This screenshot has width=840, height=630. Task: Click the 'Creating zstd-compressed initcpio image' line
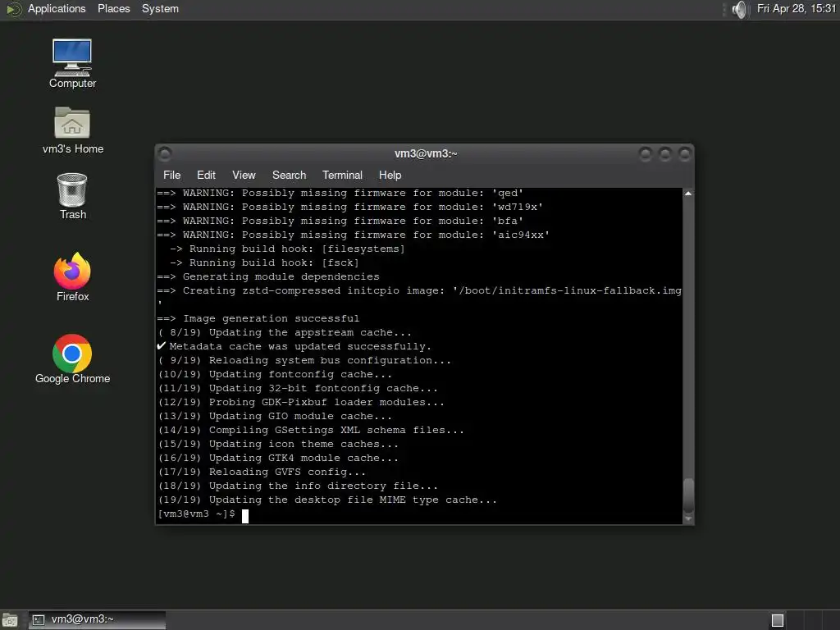pyautogui.click(x=419, y=291)
